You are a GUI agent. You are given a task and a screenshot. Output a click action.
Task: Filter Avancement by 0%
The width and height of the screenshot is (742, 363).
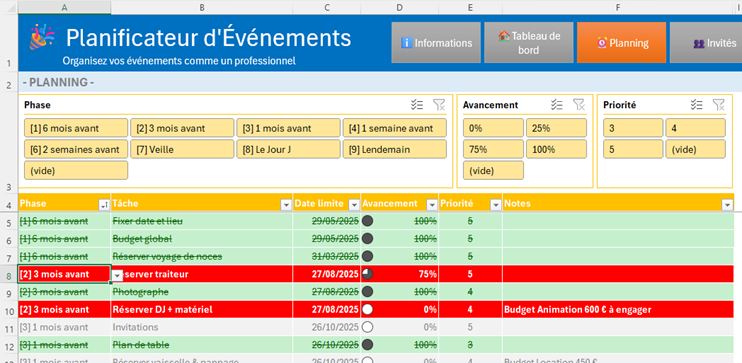493,128
